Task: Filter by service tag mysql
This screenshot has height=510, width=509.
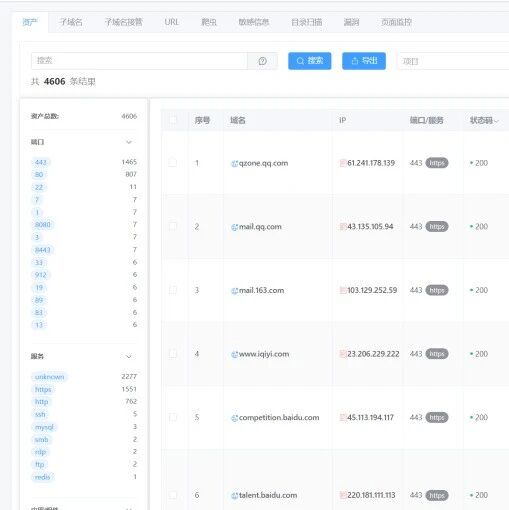Action: point(44,427)
